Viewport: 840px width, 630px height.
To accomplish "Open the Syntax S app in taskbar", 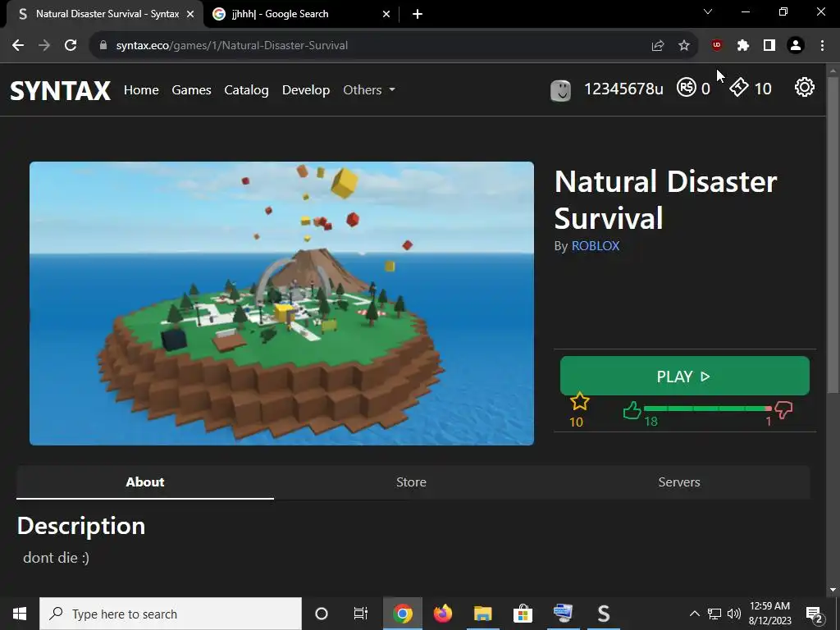I will pyautogui.click(x=603, y=614).
